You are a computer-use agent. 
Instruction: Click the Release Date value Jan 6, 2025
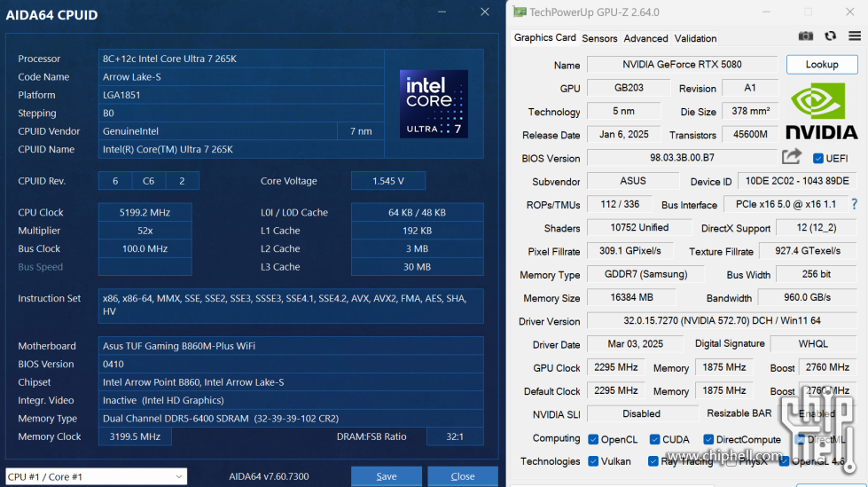coord(624,134)
